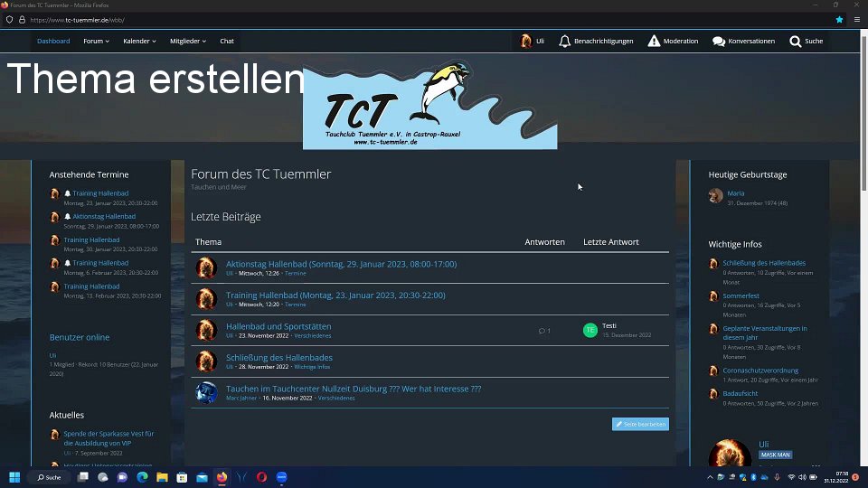Click the Seite bearbeiten button
This screenshot has height=488, width=868.
640,424
